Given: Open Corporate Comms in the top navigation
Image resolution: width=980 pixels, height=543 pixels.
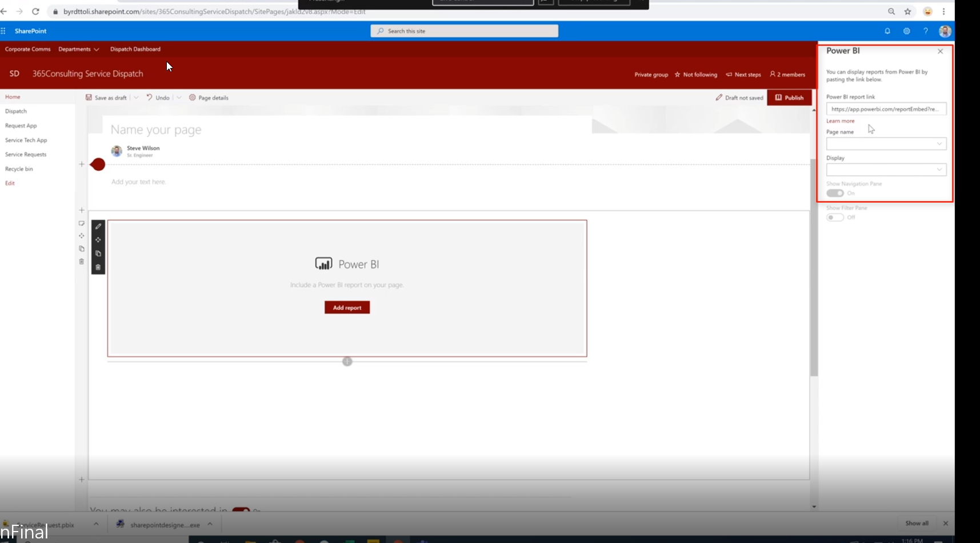Looking at the screenshot, I should [x=27, y=49].
